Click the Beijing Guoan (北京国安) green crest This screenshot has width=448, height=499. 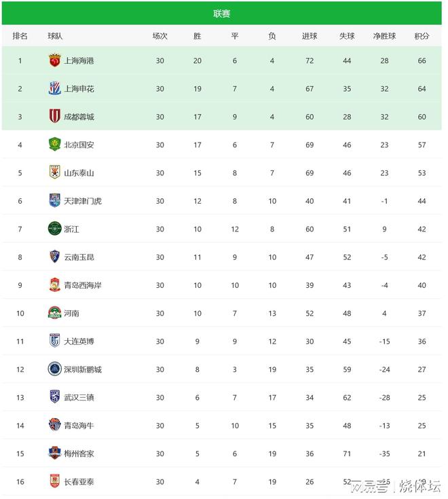point(54,145)
